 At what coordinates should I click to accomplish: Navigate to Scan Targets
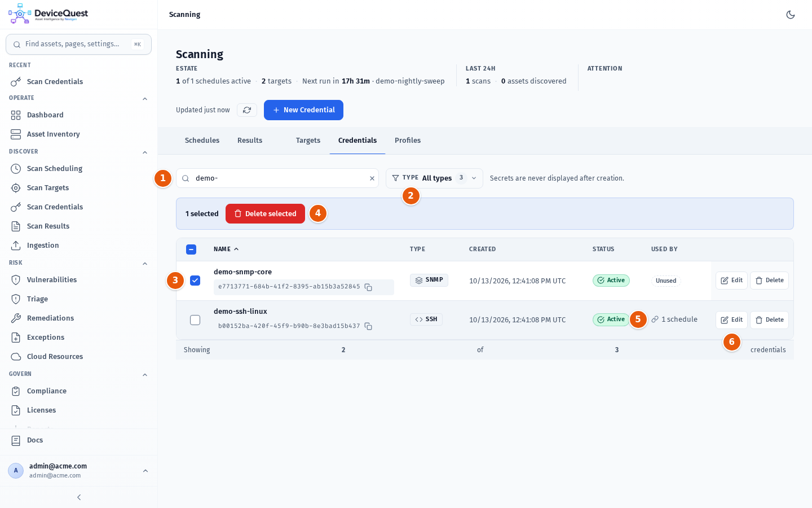78,188
